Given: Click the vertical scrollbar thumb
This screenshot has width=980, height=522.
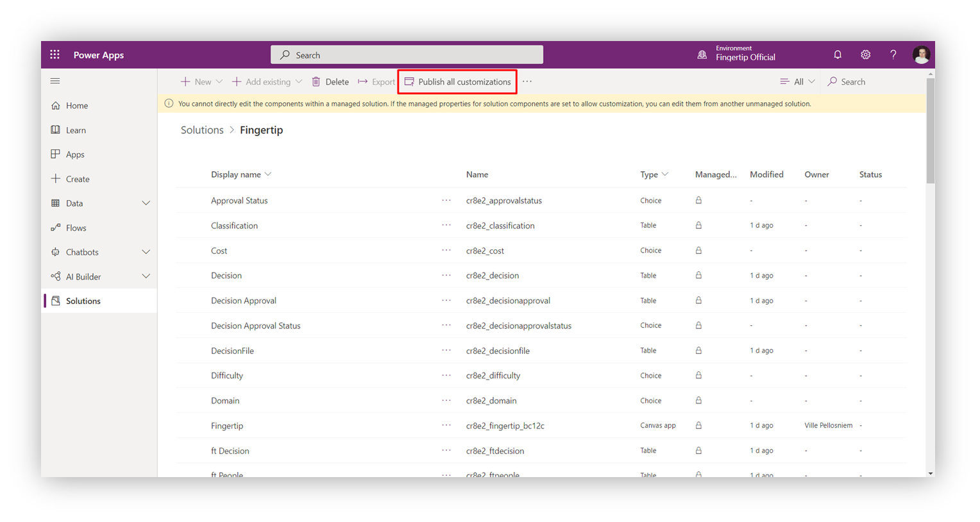Looking at the screenshot, I should [930, 130].
